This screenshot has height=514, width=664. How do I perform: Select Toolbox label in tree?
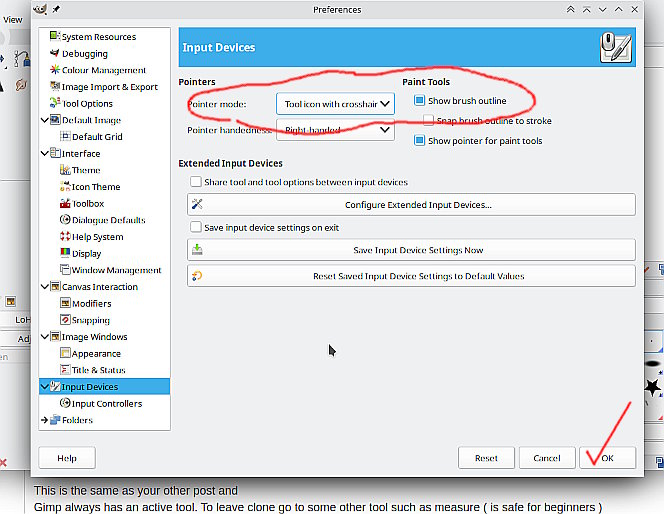(x=88, y=204)
